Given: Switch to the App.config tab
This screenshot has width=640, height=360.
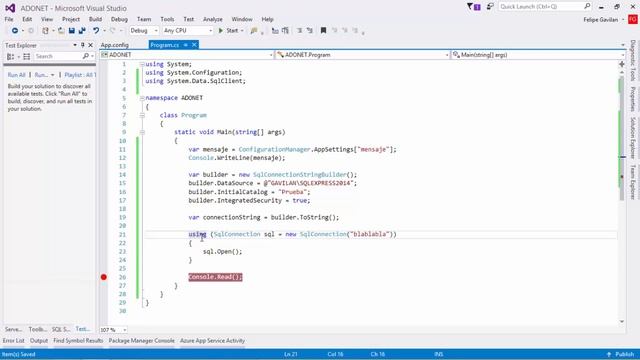Looking at the screenshot, I should tap(115, 45).
